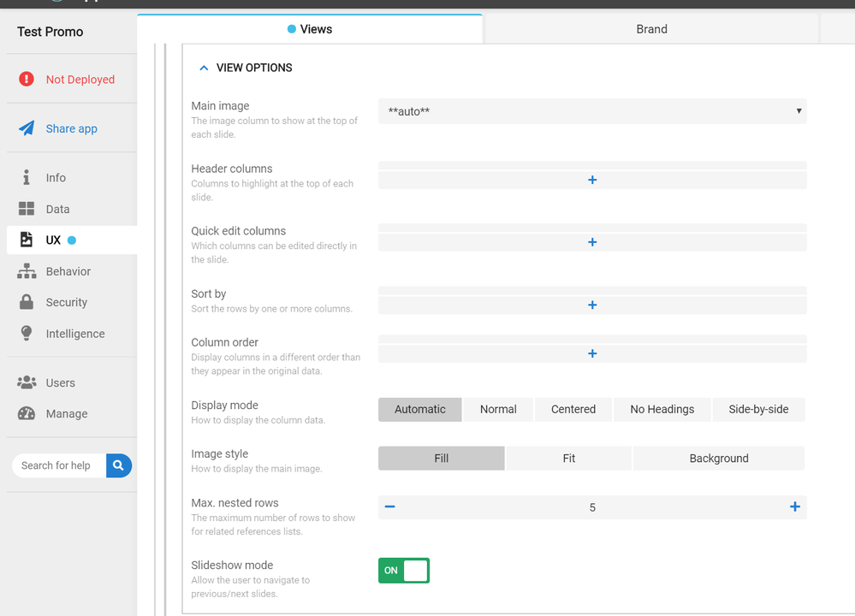Switch to the Brand tab

[651, 29]
